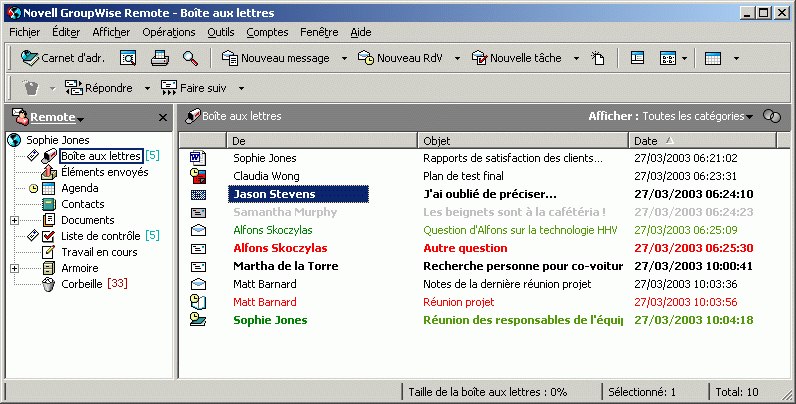796x404 pixels.
Task: Click the Faire suiv forward button
Action: (193, 88)
